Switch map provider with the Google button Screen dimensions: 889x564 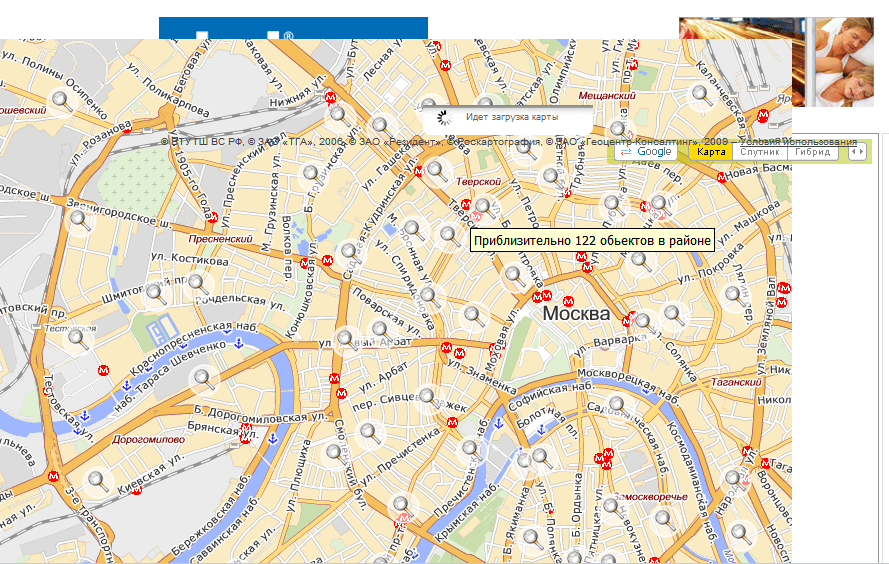tap(646, 152)
